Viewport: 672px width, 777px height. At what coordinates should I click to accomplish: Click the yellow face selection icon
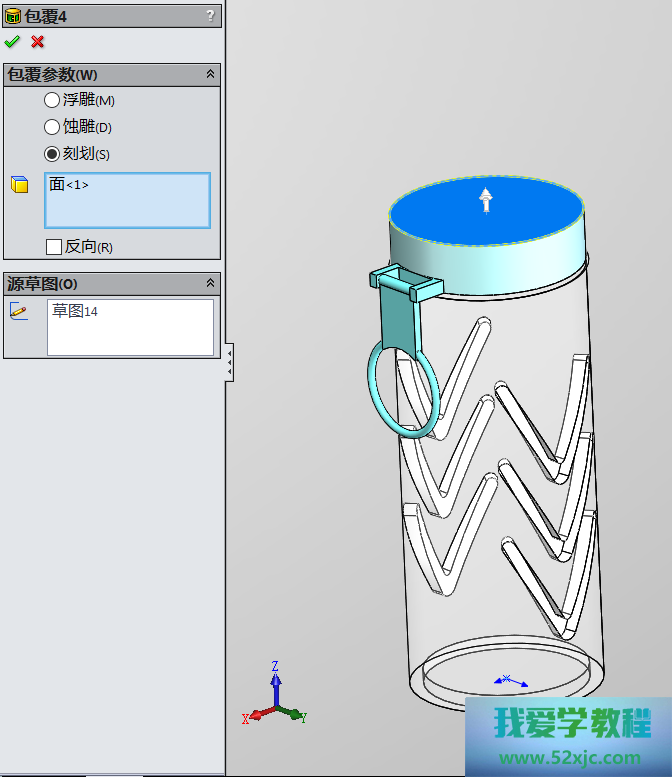point(19,185)
